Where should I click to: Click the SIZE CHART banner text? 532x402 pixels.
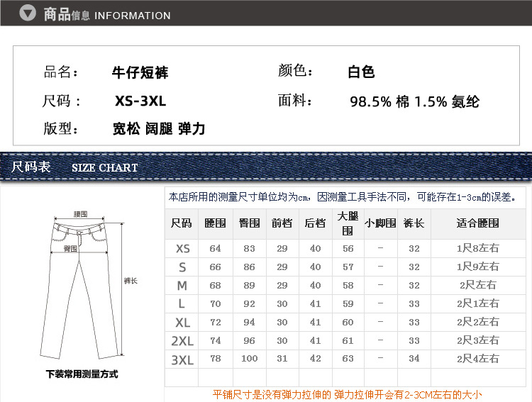pyautogui.click(x=104, y=167)
